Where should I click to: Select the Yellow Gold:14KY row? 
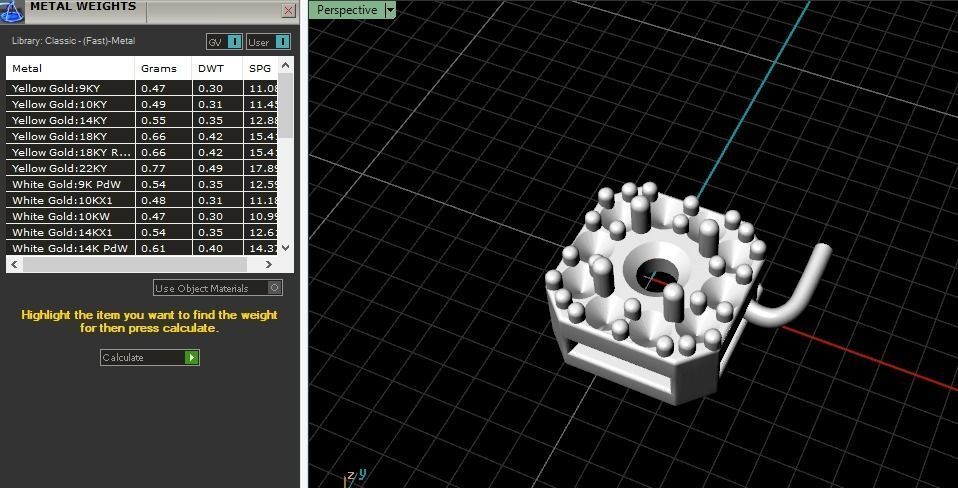tap(142, 120)
